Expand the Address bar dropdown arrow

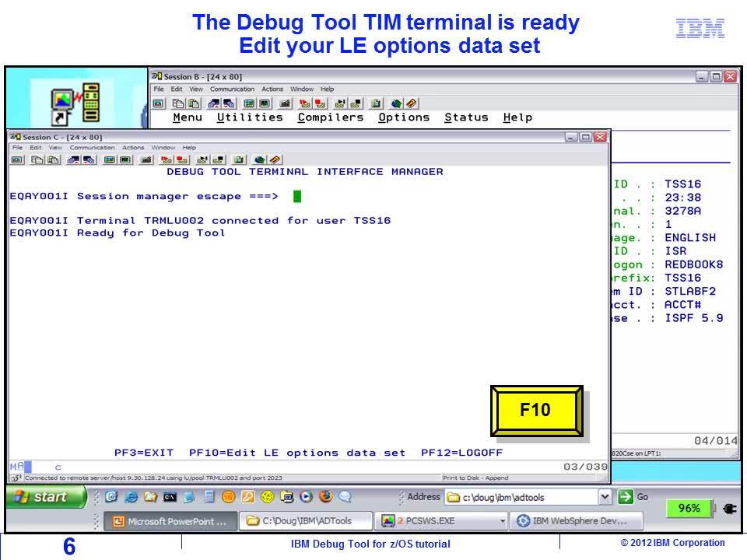(x=605, y=497)
